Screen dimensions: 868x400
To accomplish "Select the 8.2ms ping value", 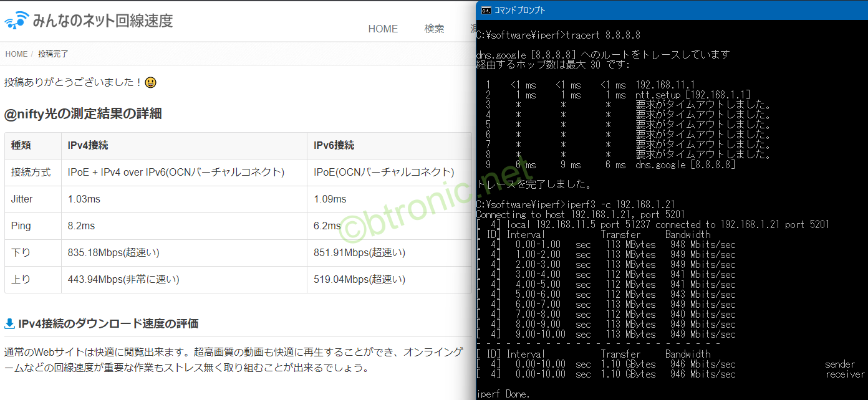I will click(x=82, y=226).
